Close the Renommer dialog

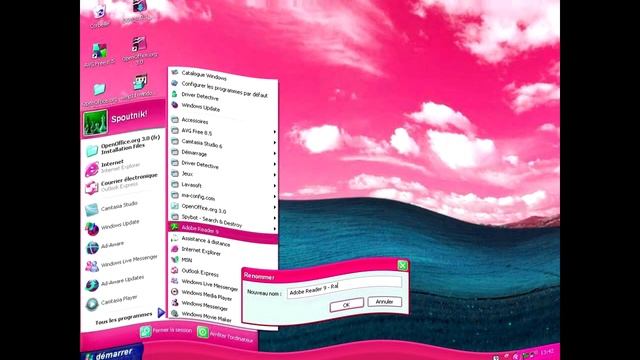pos(402,266)
